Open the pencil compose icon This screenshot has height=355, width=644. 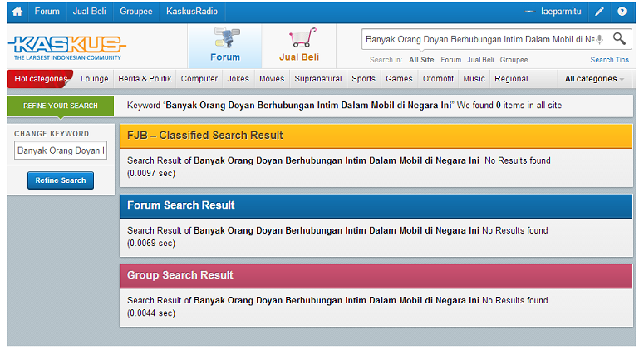coord(599,12)
